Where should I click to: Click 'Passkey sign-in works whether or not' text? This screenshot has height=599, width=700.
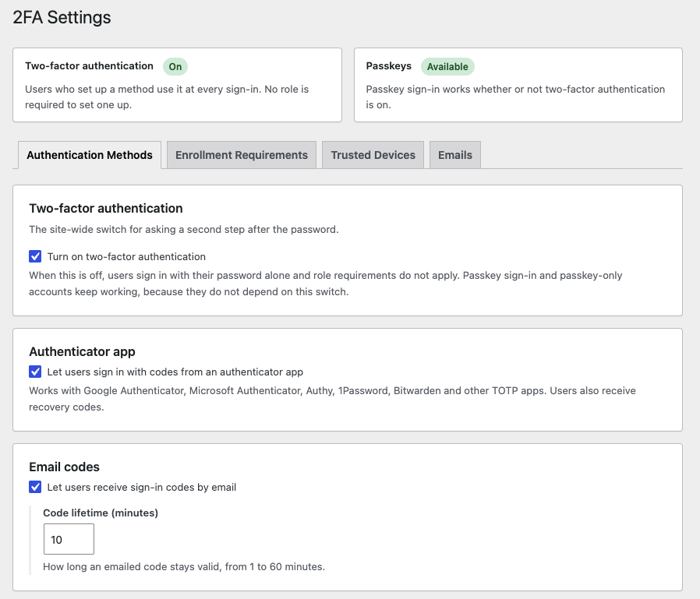[x=515, y=97]
